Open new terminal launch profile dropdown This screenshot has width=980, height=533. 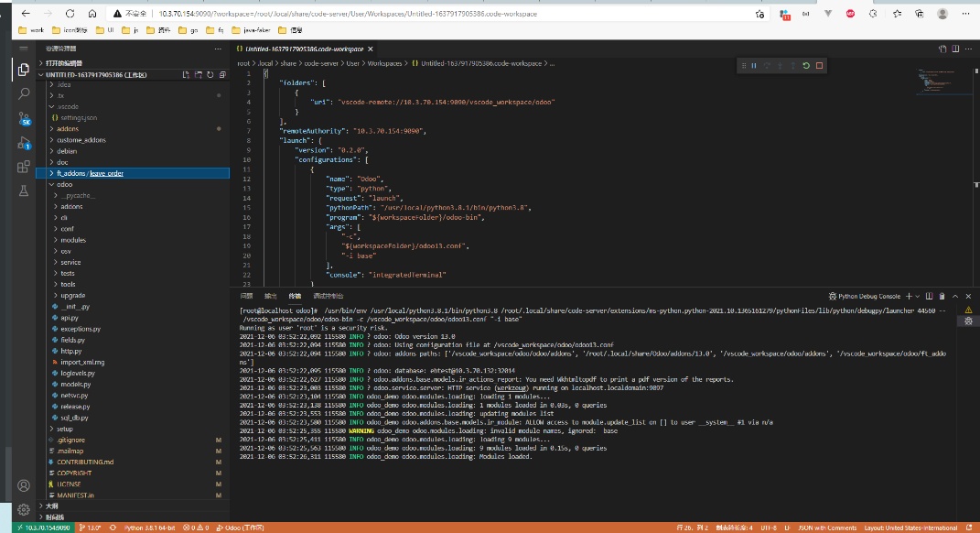[917, 296]
